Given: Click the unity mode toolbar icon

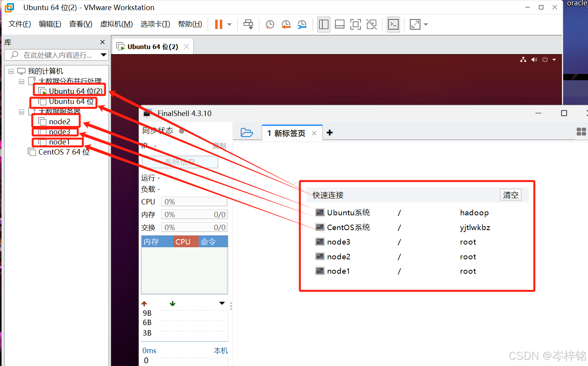Looking at the screenshot, I should point(371,25).
